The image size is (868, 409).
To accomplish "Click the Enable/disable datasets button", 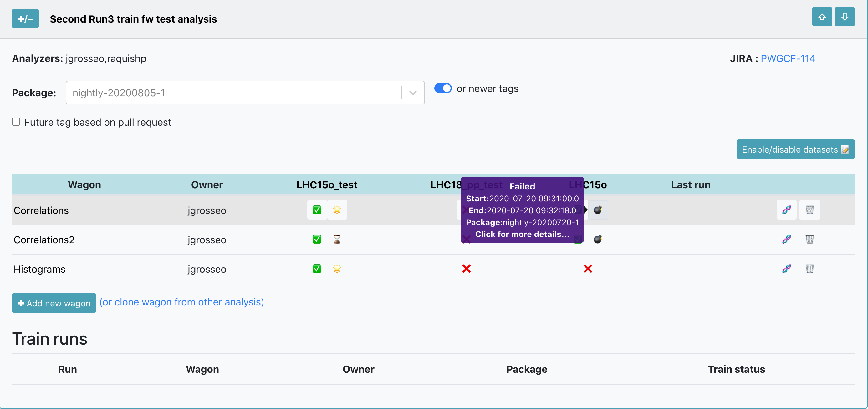I will tap(795, 149).
